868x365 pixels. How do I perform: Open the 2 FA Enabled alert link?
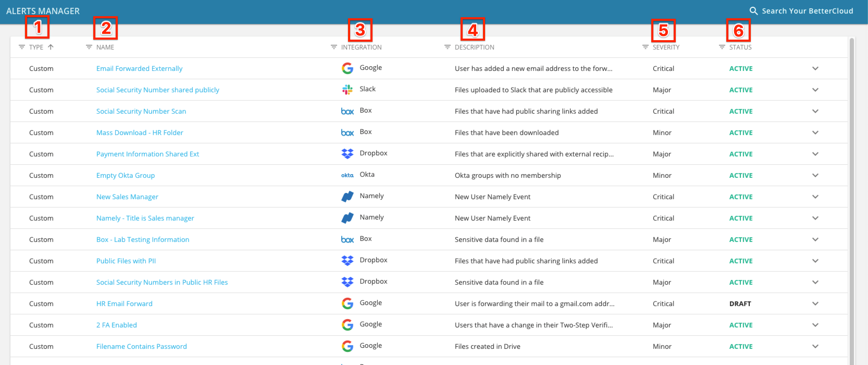pyautogui.click(x=117, y=325)
